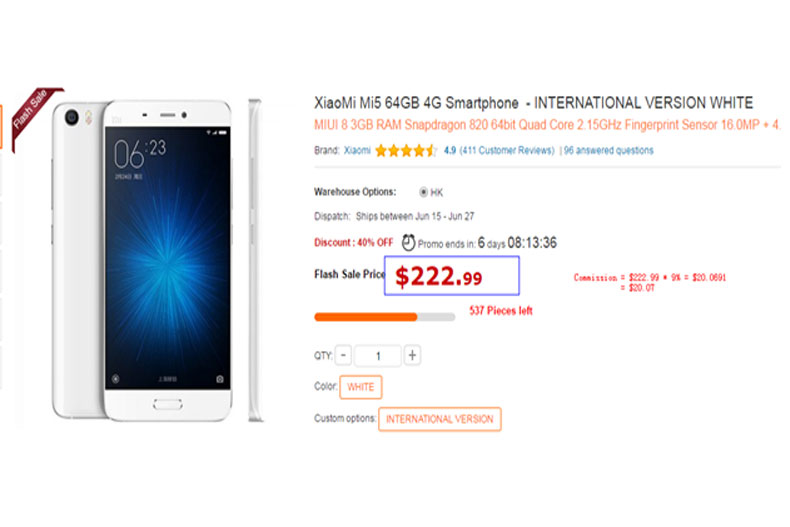Image resolution: width=790 pixels, height=527 pixels.
Task: Open the 411 Customer Reviews link
Action: [x=507, y=150]
